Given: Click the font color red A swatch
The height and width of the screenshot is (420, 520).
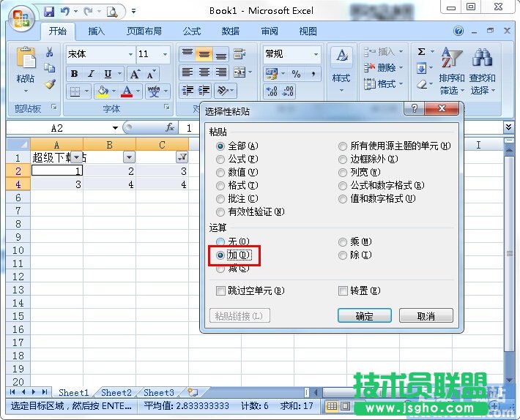Looking at the screenshot, I should (x=127, y=91).
